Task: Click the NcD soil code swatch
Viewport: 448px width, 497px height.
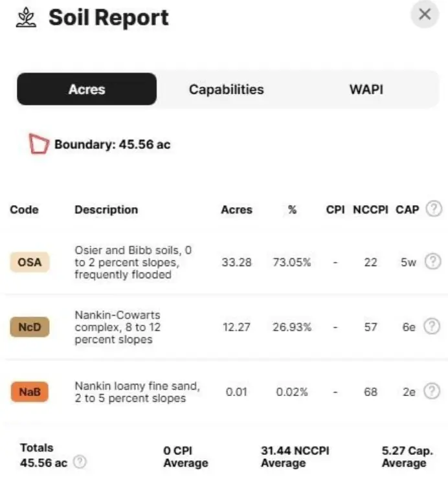Action: click(30, 327)
